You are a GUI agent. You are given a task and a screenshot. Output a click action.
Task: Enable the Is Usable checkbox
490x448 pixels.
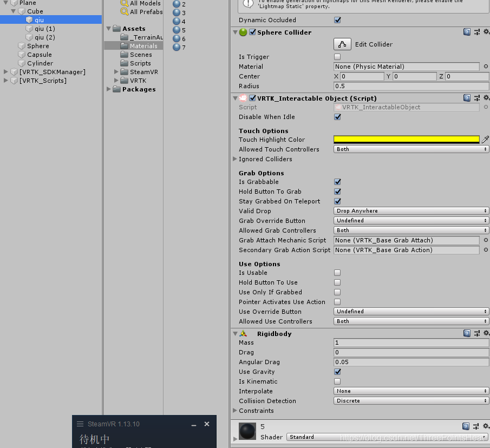click(337, 273)
